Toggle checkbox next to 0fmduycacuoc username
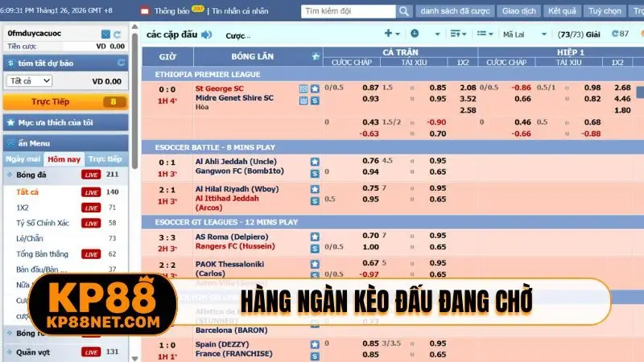Image resolution: width=644 pixels, height=362 pixels. pos(105,34)
